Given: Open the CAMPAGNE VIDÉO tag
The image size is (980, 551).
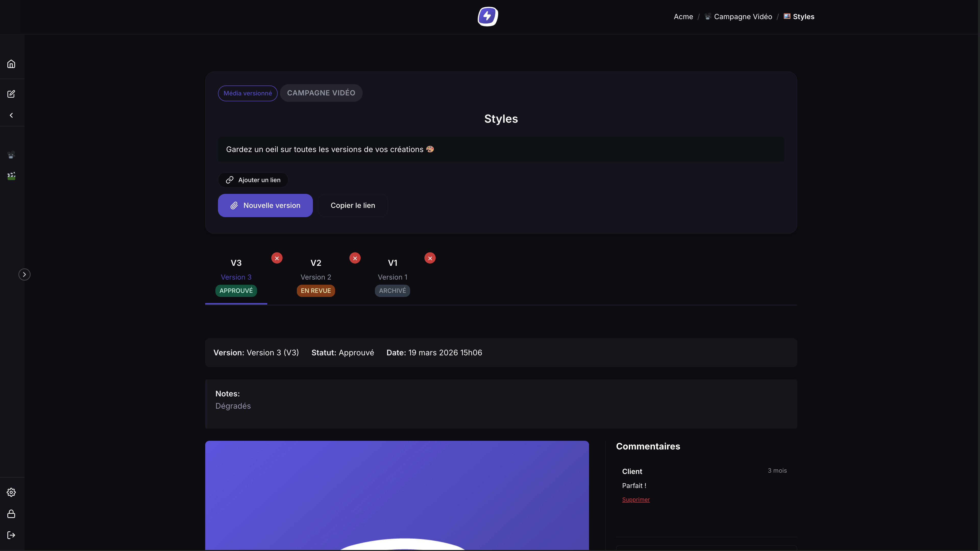Looking at the screenshot, I should [321, 93].
